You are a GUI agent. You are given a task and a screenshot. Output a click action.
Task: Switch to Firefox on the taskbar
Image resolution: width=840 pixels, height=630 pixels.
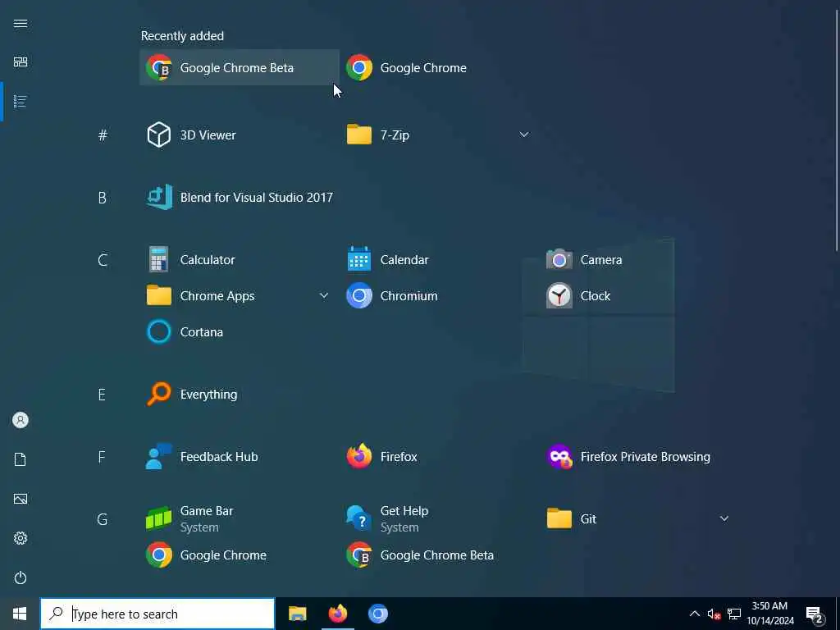point(337,614)
